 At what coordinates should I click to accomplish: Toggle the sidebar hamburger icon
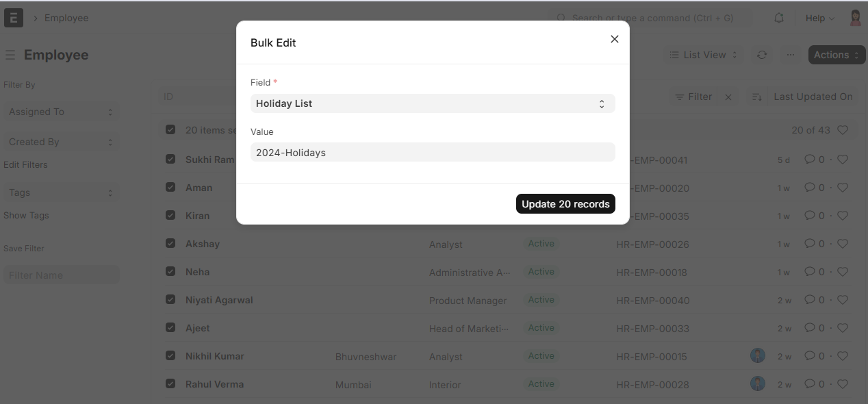tap(10, 55)
